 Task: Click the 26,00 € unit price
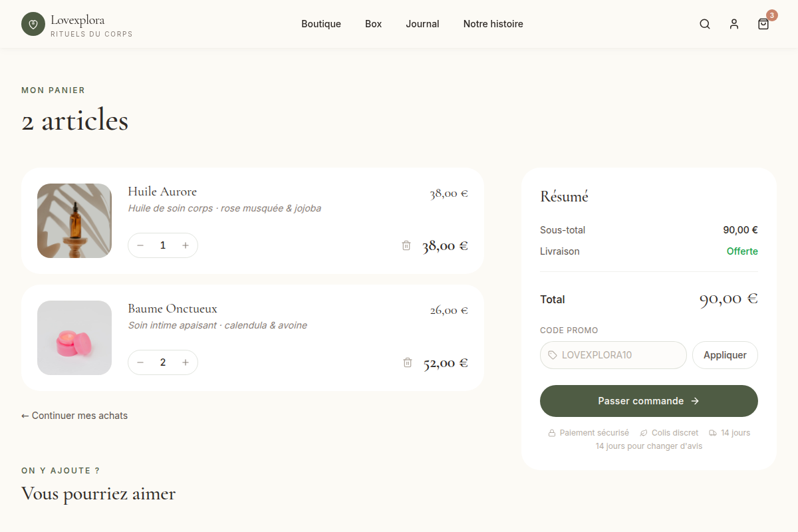pyautogui.click(x=449, y=310)
